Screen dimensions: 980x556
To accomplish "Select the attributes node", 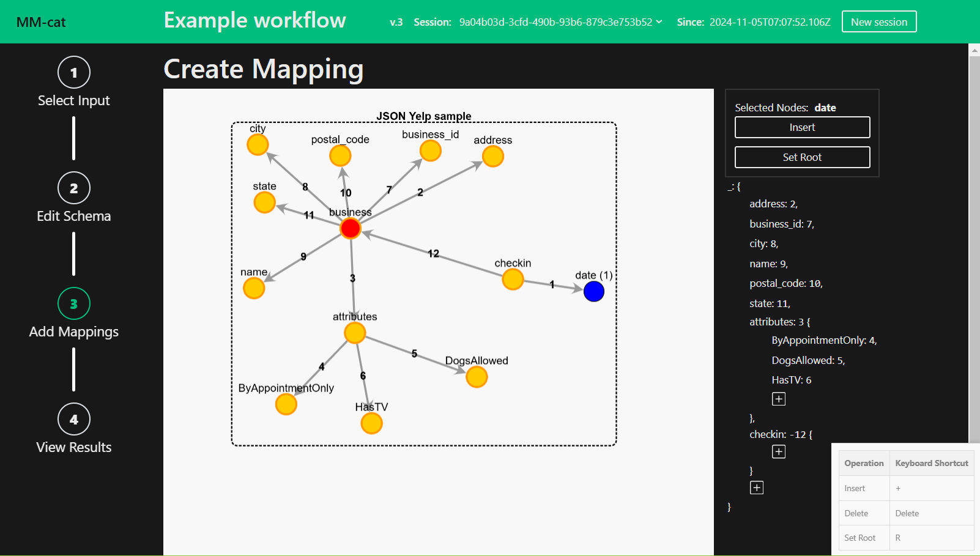I will point(355,333).
